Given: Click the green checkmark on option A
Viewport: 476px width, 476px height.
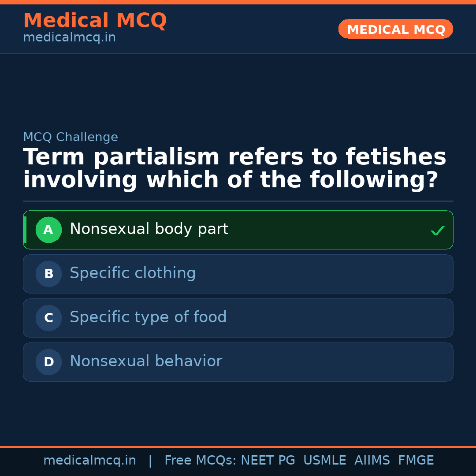Looking at the screenshot, I should [x=437, y=231].
